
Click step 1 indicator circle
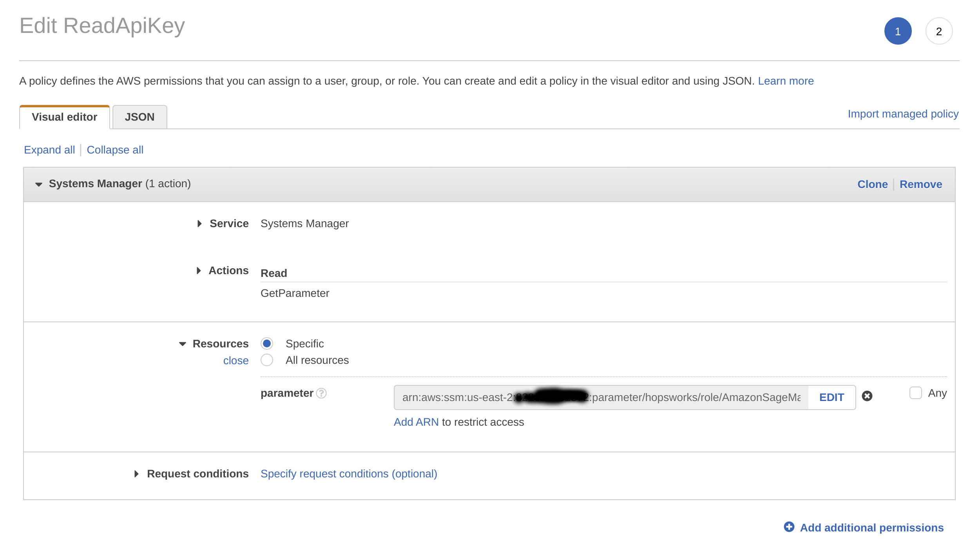(x=898, y=31)
